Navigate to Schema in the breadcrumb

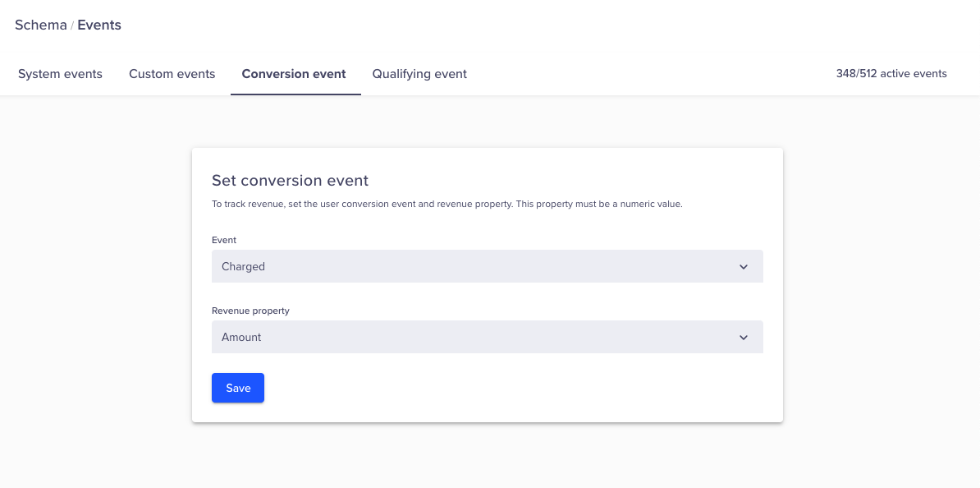(x=41, y=25)
